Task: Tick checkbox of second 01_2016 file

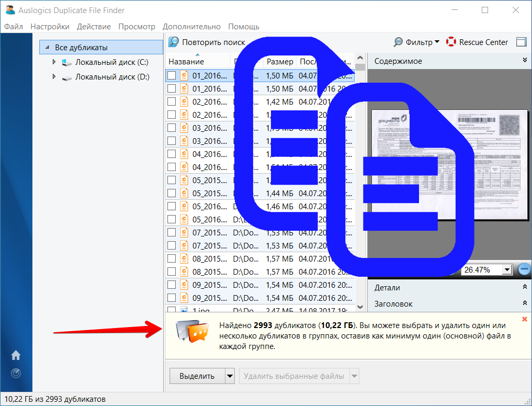Action: point(172,88)
